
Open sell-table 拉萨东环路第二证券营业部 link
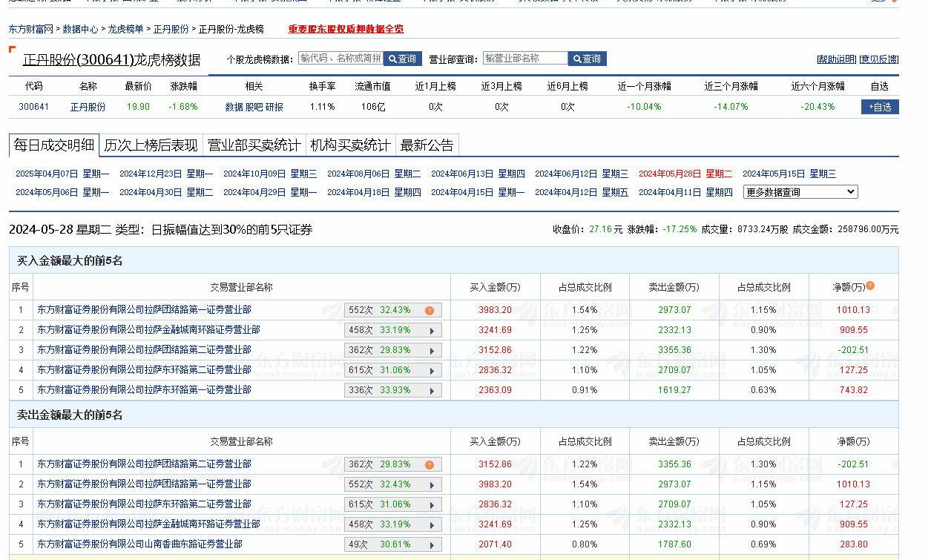(144, 504)
